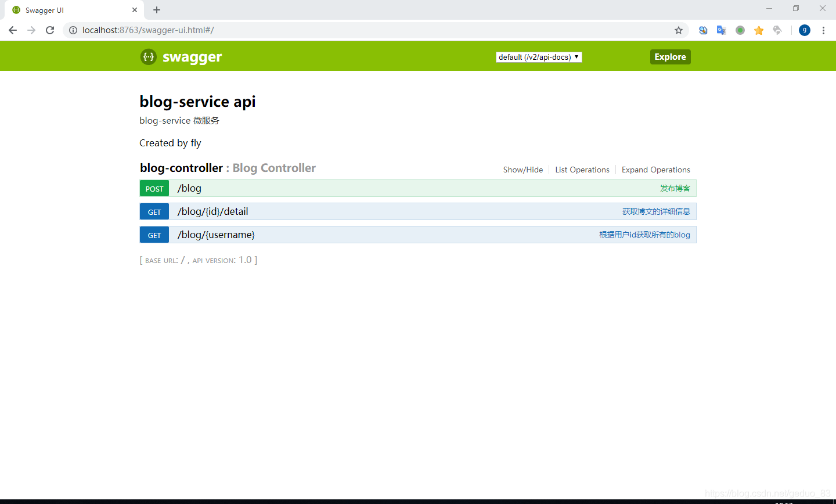Reload the page with refresh icon
This screenshot has height=504, width=836.
tap(50, 30)
